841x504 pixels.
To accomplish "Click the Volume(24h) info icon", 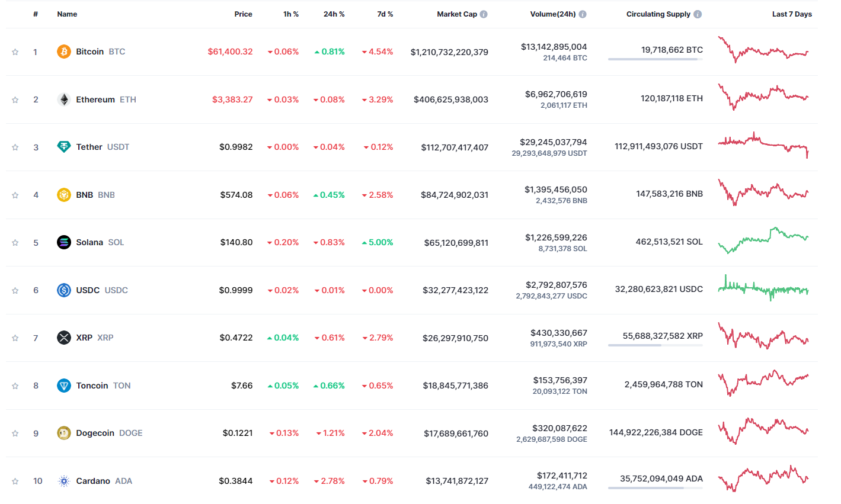I will (x=583, y=14).
